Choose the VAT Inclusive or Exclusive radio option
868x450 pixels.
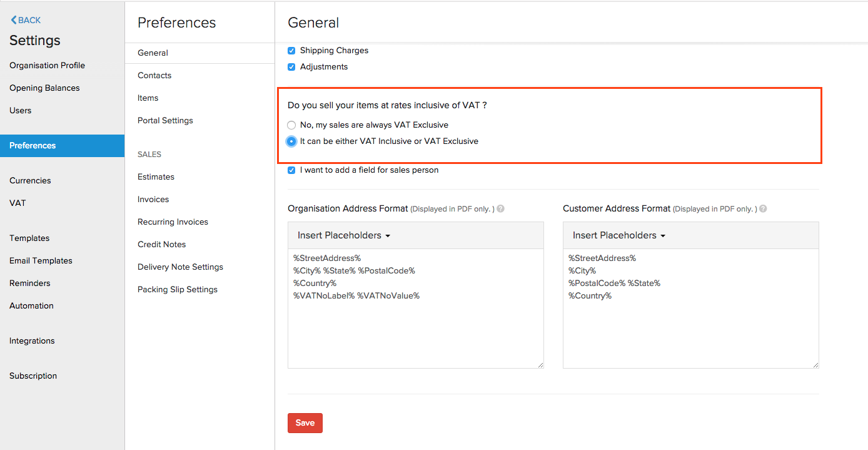[x=291, y=141]
